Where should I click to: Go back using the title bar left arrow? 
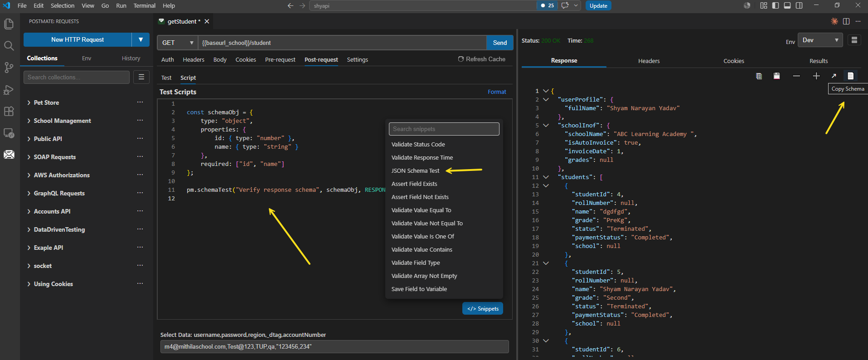[x=291, y=5]
